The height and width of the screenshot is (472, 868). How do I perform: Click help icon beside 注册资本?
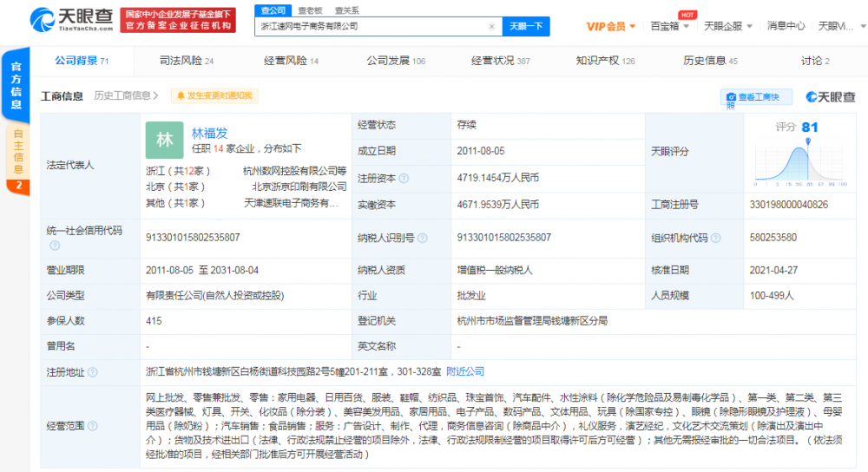pyautogui.click(x=404, y=178)
